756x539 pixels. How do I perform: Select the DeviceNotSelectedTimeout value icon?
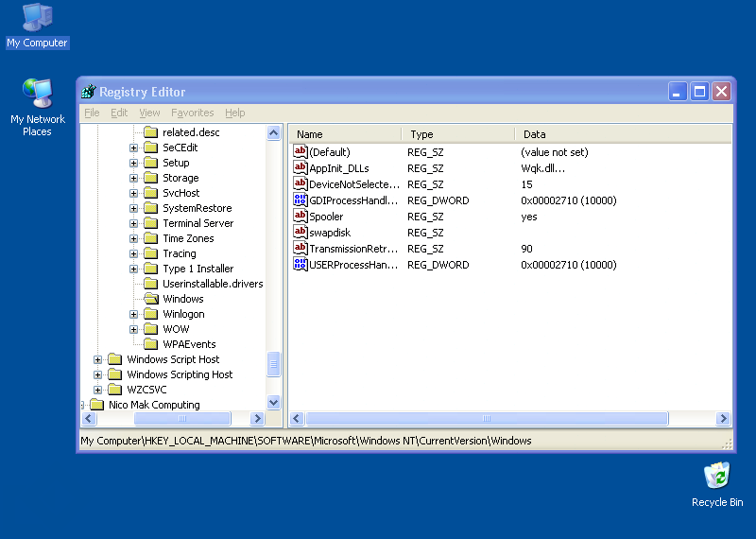300,183
